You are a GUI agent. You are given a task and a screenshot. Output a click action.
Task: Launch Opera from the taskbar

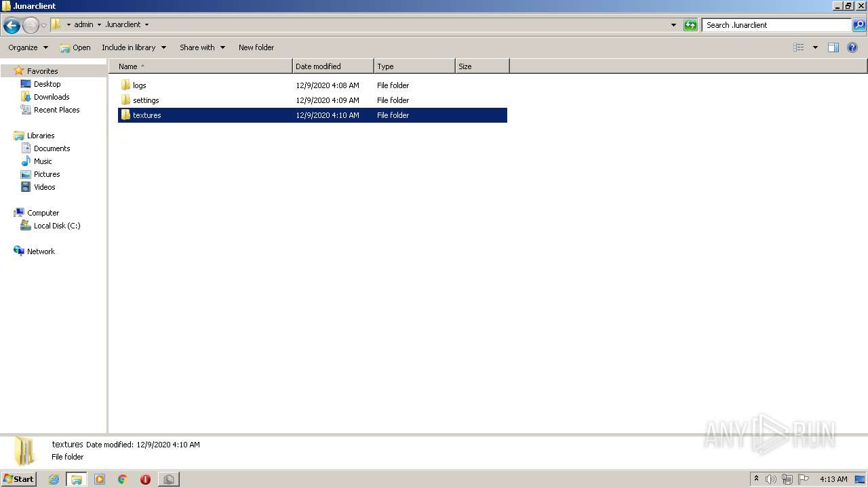[x=145, y=479]
